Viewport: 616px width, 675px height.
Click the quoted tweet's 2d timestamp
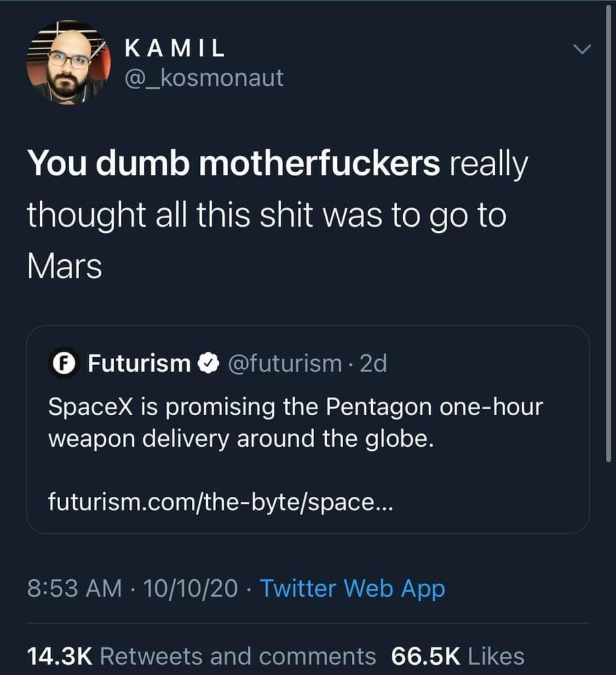[x=374, y=364]
